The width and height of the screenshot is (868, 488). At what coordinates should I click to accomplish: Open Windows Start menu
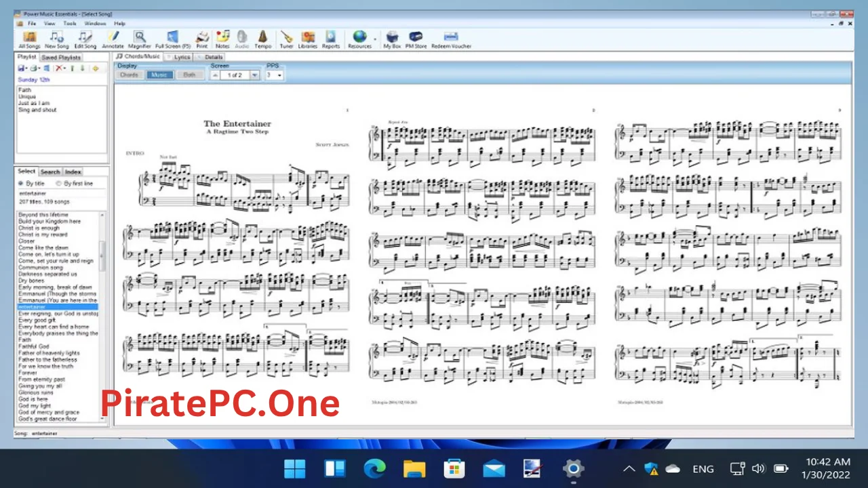pos(295,468)
